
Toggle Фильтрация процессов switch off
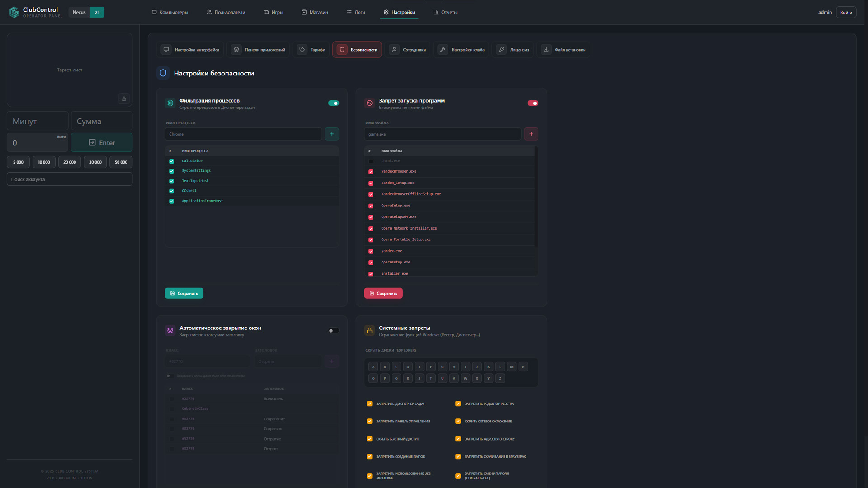[334, 103]
